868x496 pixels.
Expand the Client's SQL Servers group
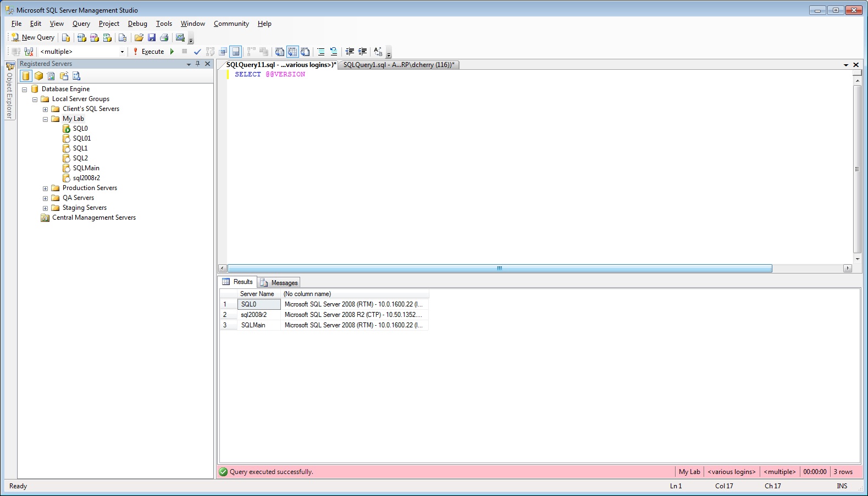tap(45, 109)
